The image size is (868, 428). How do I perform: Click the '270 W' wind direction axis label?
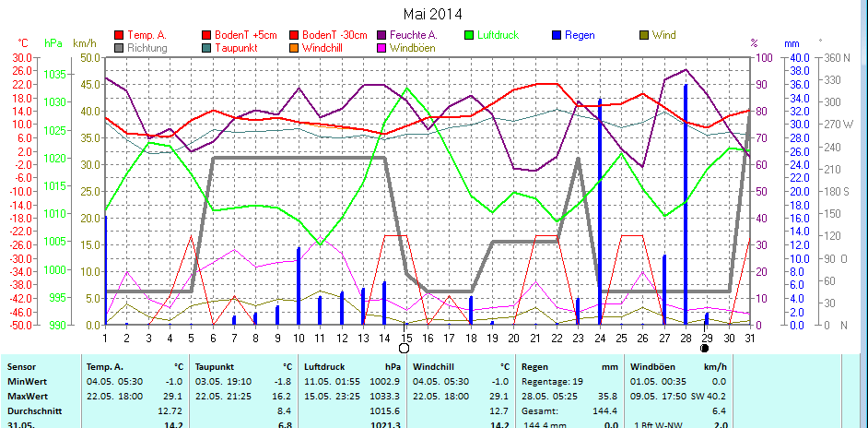[839, 125]
